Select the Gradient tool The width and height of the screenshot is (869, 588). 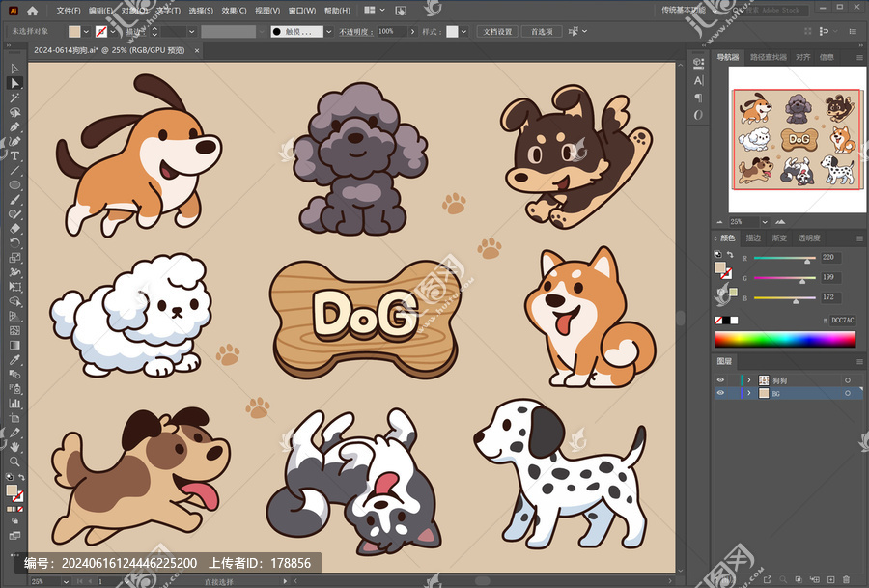pyautogui.click(x=14, y=345)
